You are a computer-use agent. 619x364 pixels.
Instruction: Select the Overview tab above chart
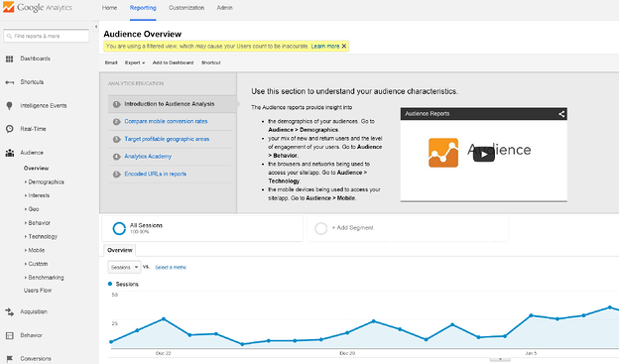(x=120, y=250)
